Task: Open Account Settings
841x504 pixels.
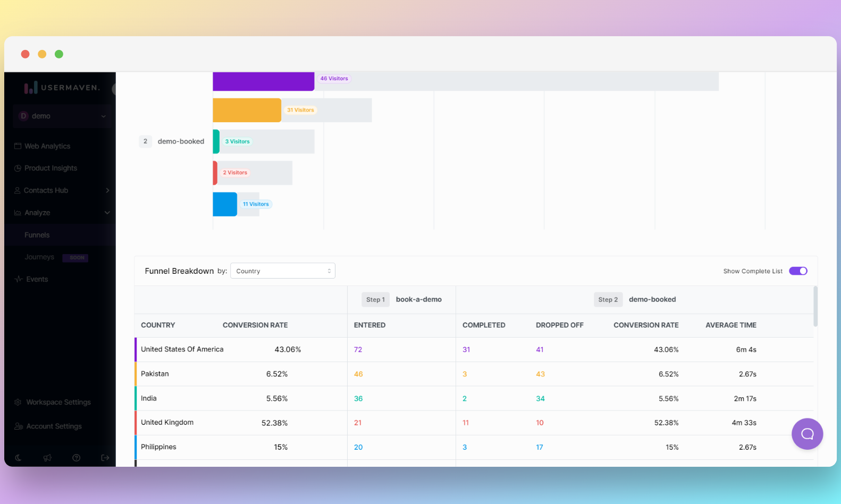Action: pyautogui.click(x=54, y=426)
